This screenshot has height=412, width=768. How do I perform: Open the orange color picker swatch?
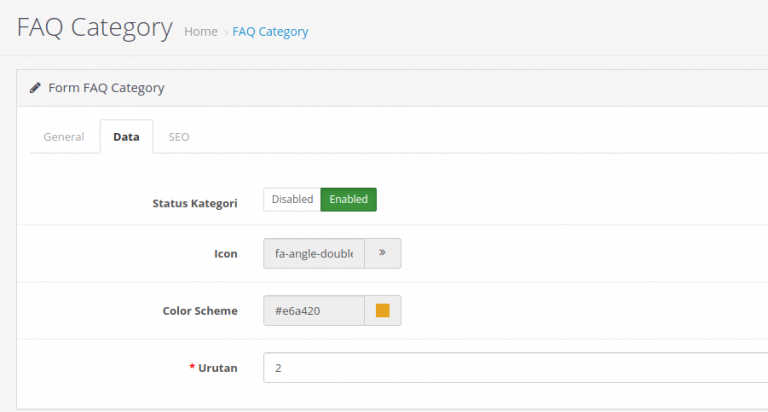pyautogui.click(x=383, y=310)
